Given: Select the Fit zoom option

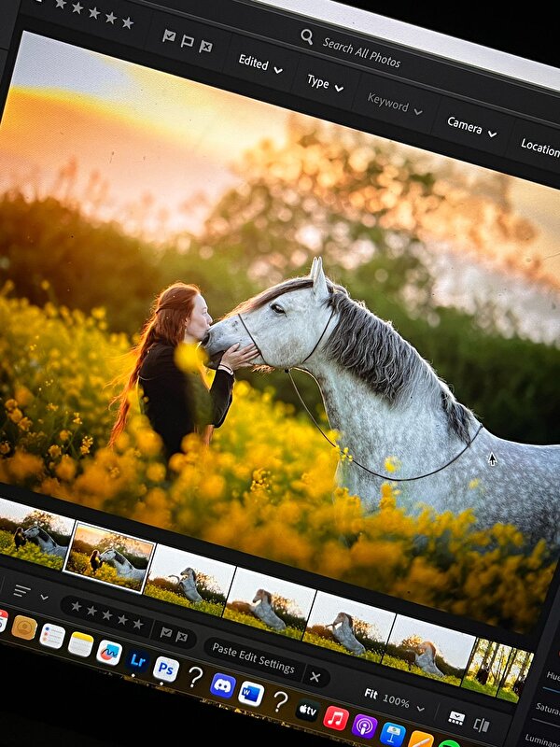Looking at the screenshot, I should 371,694.
